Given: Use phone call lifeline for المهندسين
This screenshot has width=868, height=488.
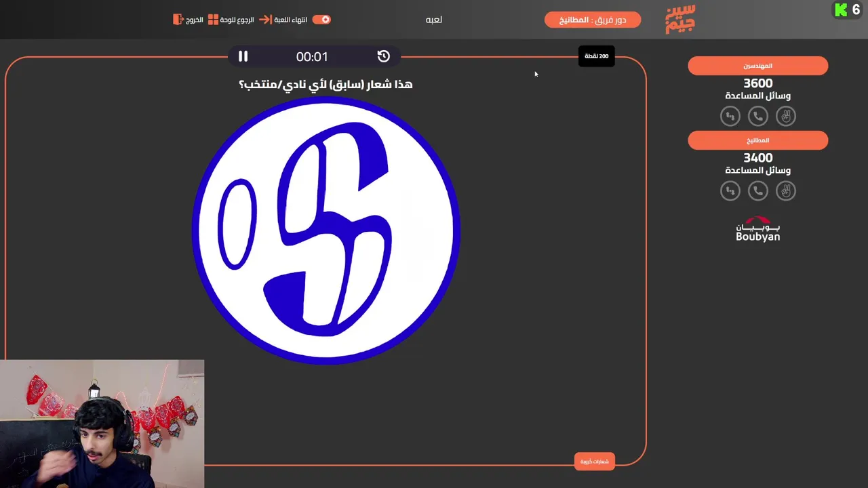Looking at the screenshot, I should (758, 117).
